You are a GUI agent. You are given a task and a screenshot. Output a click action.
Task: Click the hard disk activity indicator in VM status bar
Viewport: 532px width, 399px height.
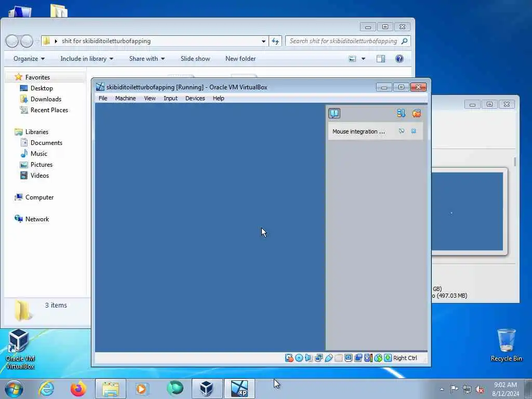[x=289, y=358]
